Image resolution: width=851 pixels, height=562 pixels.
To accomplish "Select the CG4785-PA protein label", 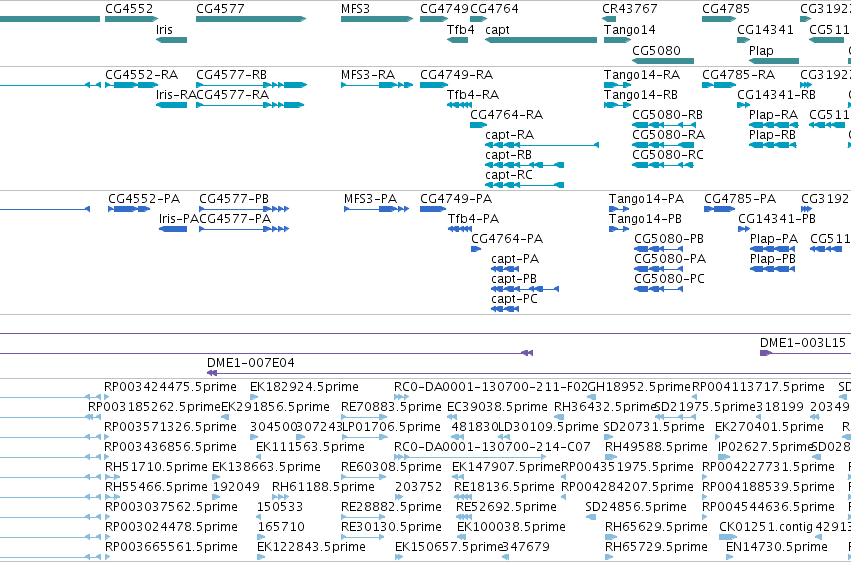I will click(740, 199).
